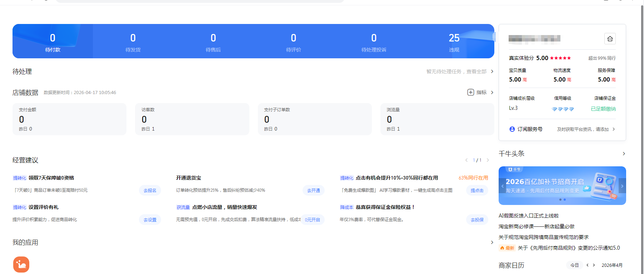Click the diamond credit level icons
This screenshot has height=274, width=644.
pyautogui.click(x=563, y=109)
